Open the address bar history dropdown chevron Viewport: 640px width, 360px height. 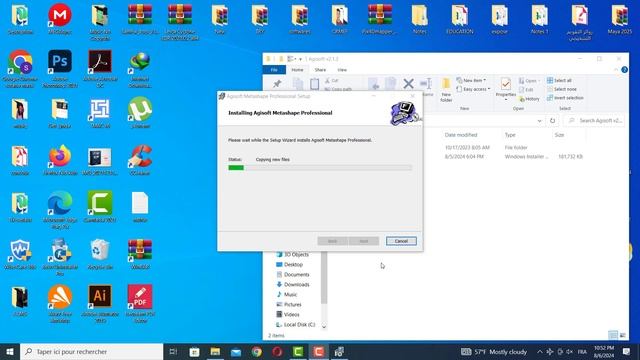tap(540, 121)
